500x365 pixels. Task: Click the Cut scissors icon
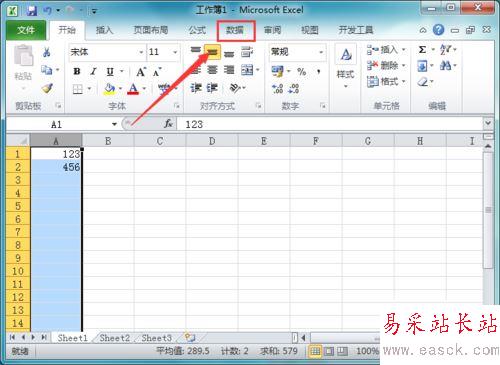46,52
